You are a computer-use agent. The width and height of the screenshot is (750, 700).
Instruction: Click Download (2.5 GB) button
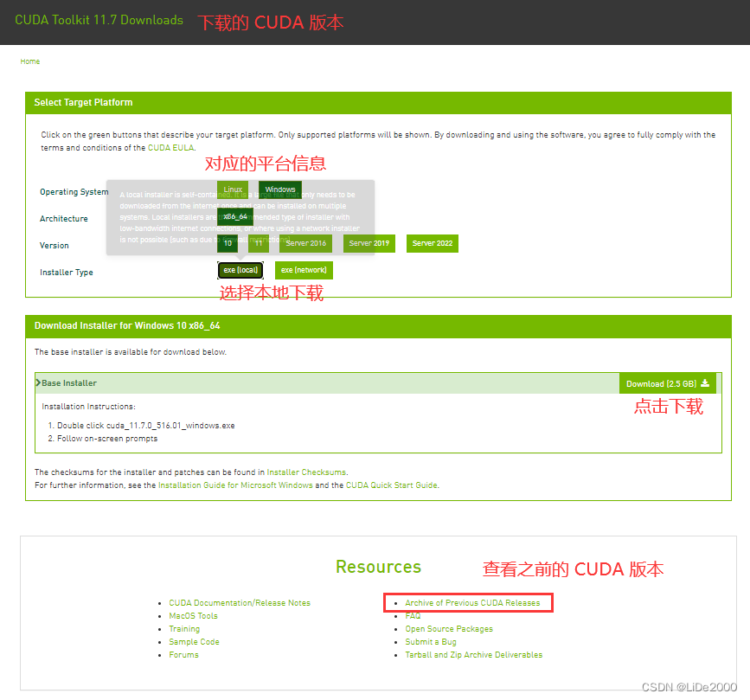[668, 383]
